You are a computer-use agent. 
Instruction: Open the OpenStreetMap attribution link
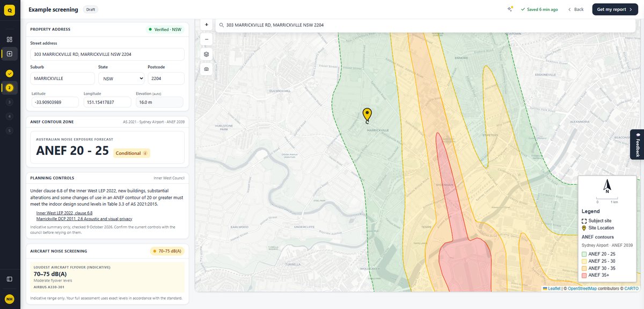[582, 289]
